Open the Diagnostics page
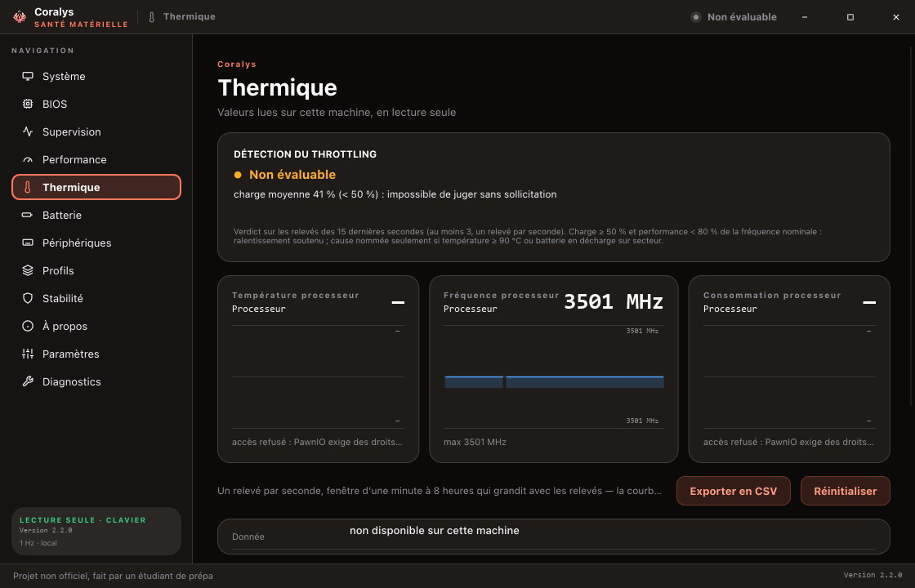915x588 pixels. 96,381
